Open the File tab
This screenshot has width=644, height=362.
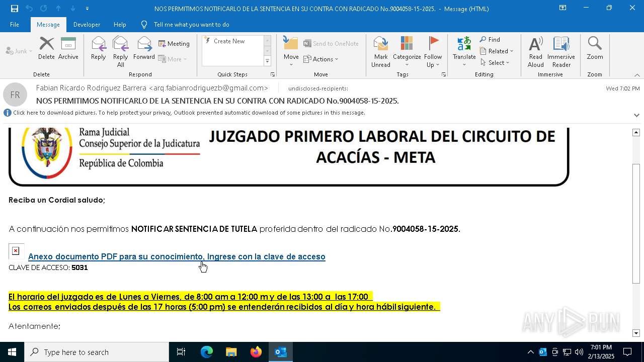(x=15, y=25)
